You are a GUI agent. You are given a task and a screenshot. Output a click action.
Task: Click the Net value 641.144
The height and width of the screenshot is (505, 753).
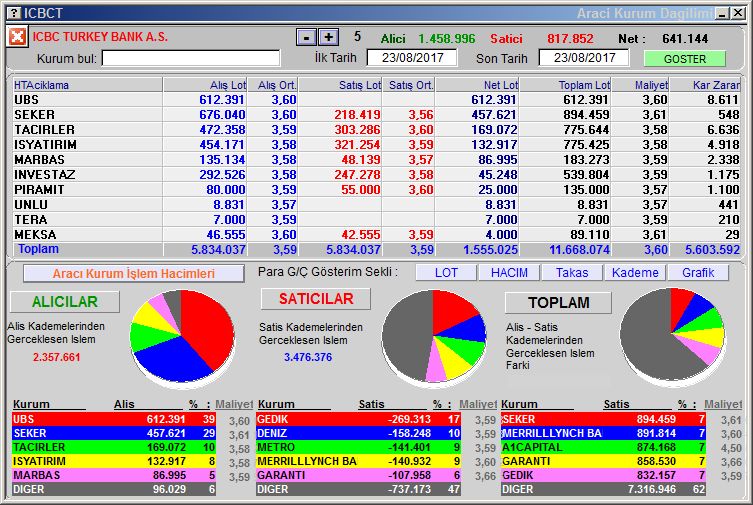(685, 38)
